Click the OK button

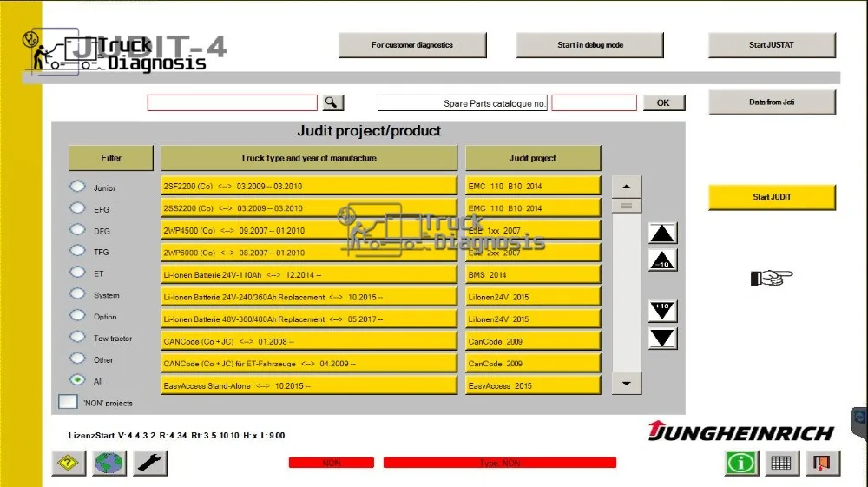(x=664, y=102)
